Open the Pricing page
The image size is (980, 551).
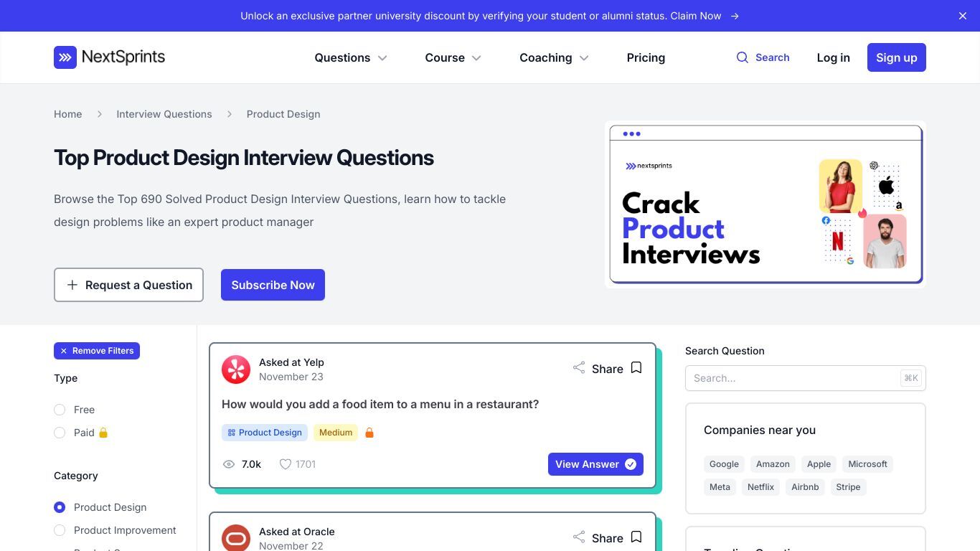point(646,57)
